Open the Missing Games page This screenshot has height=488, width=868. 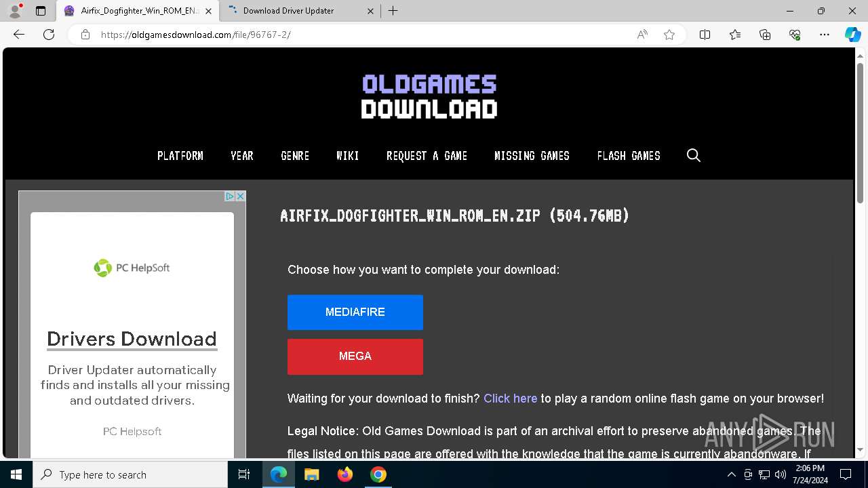532,156
